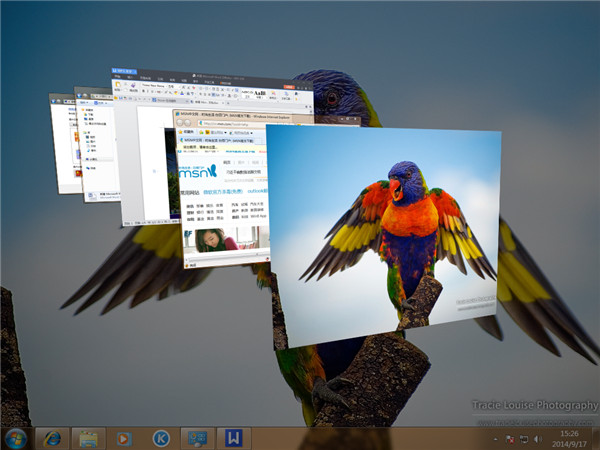Image resolution: width=600 pixels, height=450 pixels.
Task: Click the Action Center flag tray icon
Action: tap(509, 438)
